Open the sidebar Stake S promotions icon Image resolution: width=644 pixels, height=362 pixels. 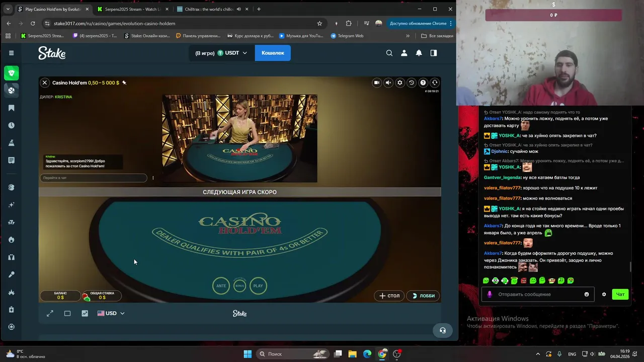pos(11,188)
